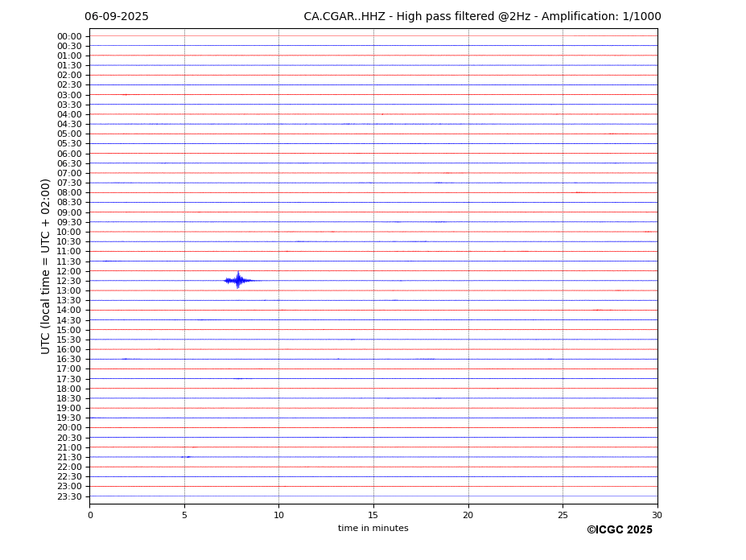Click the x-axis tick label 10
Viewport: 746px width, 560px height.
(278, 515)
